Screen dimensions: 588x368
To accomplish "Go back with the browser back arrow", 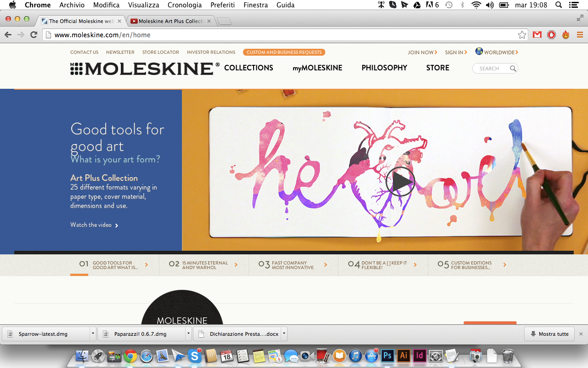I will (8, 34).
